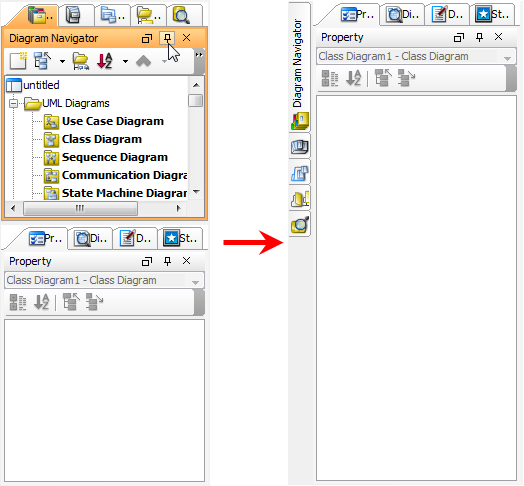Open the vertical Diagram Navigator side tab
Screen dimensions: 524x486
300,68
